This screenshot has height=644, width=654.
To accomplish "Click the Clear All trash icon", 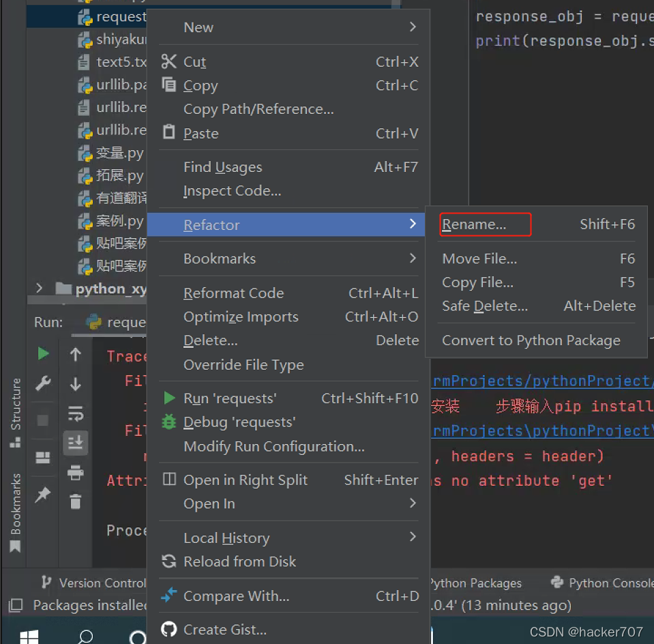I will (76, 501).
